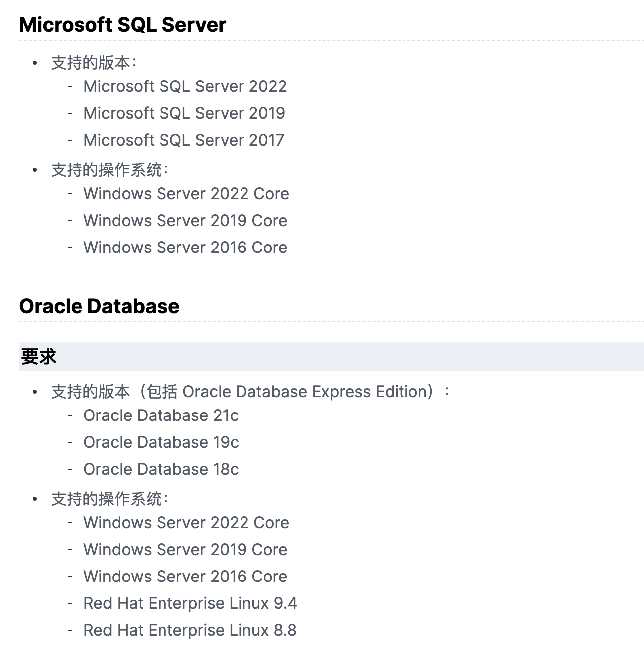Click 'Oracle Database 21c' list entry

coord(161,415)
